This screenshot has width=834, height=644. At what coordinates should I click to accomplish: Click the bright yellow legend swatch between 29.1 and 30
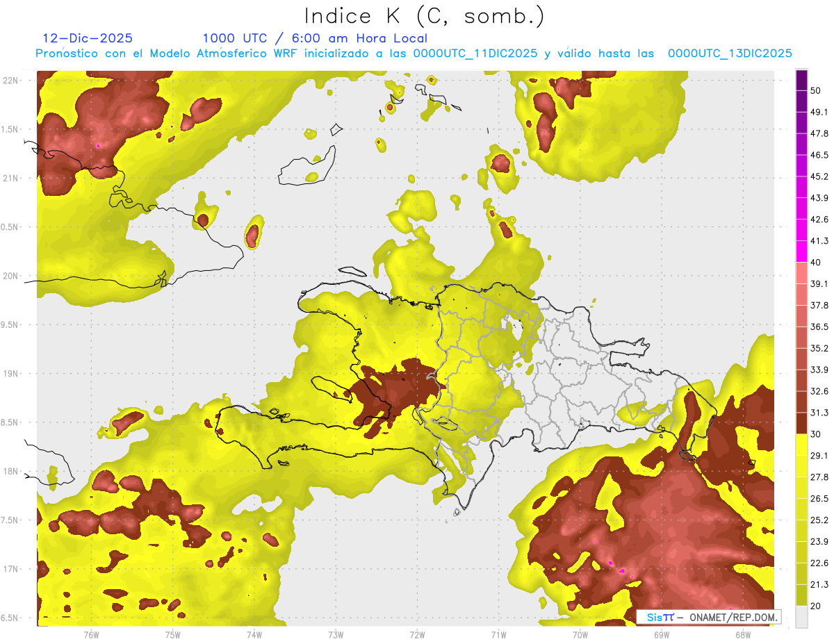801,445
